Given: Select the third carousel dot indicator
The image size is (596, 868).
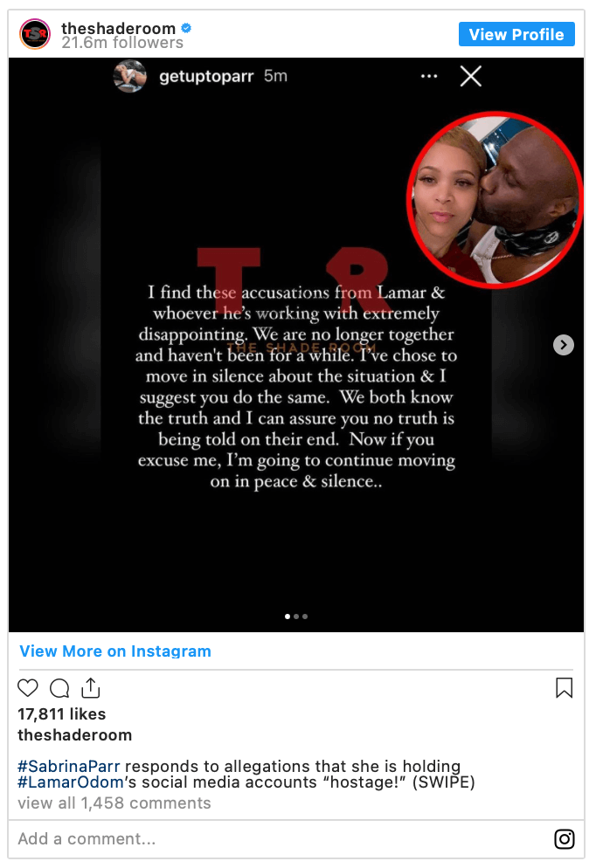Looking at the screenshot, I should coord(305,617).
